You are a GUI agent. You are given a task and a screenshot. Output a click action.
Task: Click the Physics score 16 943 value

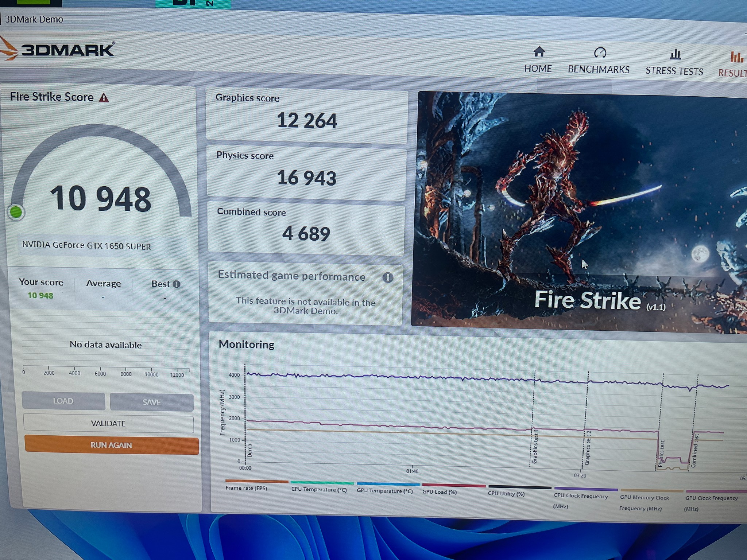click(307, 178)
